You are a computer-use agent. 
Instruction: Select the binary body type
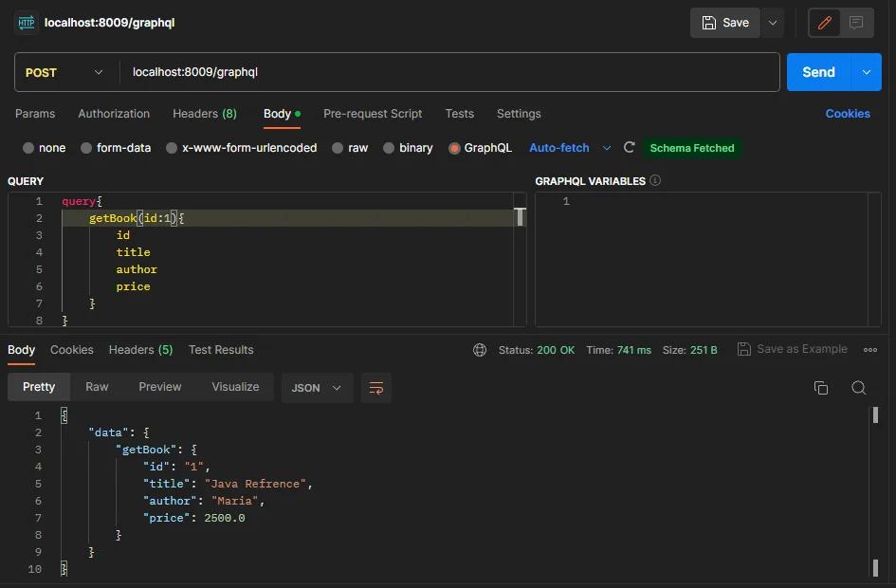(x=408, y=148)
